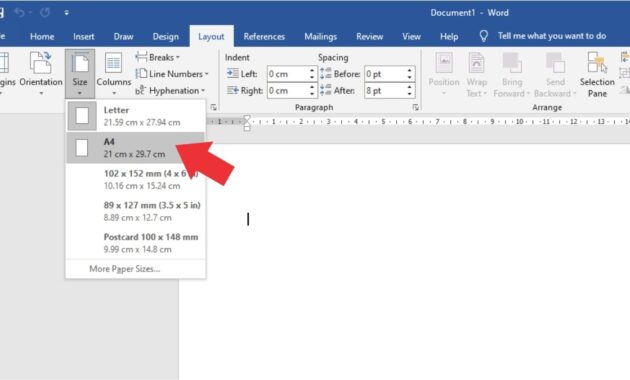The height and width of the screenshot is (380, 630).
Task: Click the Bring Forward button
Action: pyautogui.click(x=511, y=74)
